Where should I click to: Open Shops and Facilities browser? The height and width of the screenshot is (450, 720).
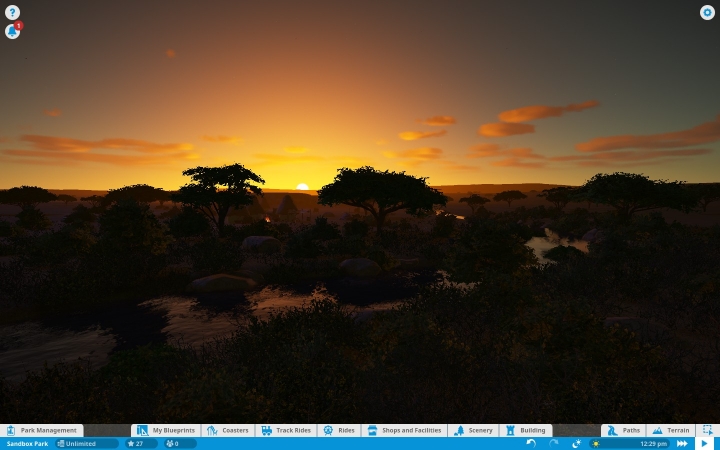405,430
